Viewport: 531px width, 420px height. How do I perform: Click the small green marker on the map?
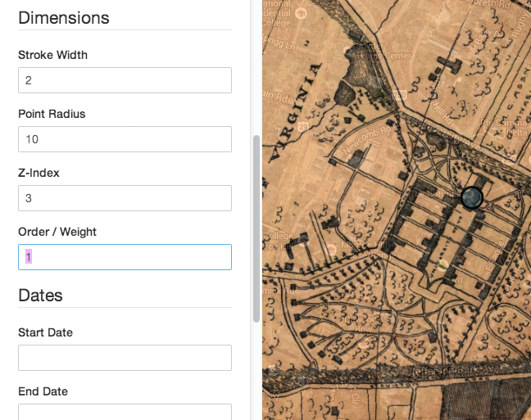click(x=443, y=265)
